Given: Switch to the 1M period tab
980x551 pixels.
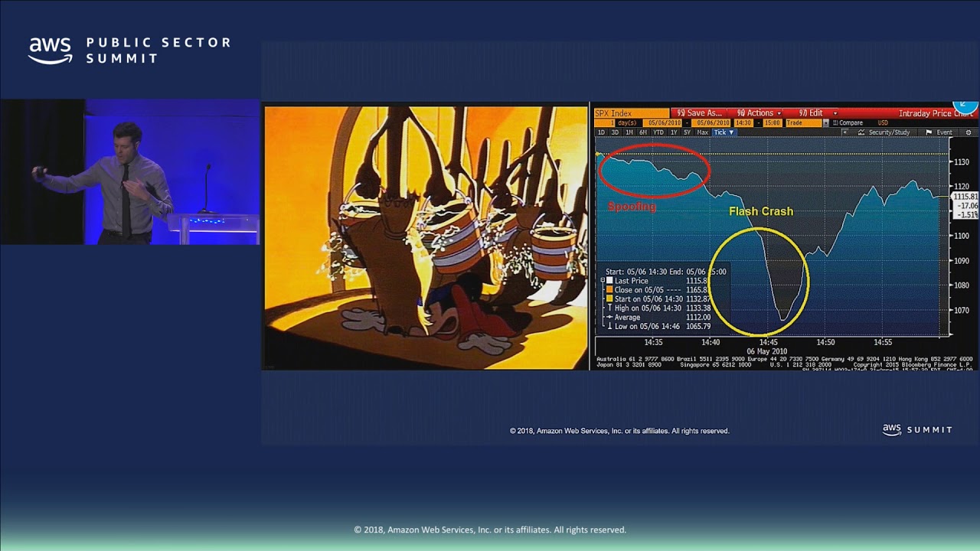Looking at the screenshot, I should point(629,132).
